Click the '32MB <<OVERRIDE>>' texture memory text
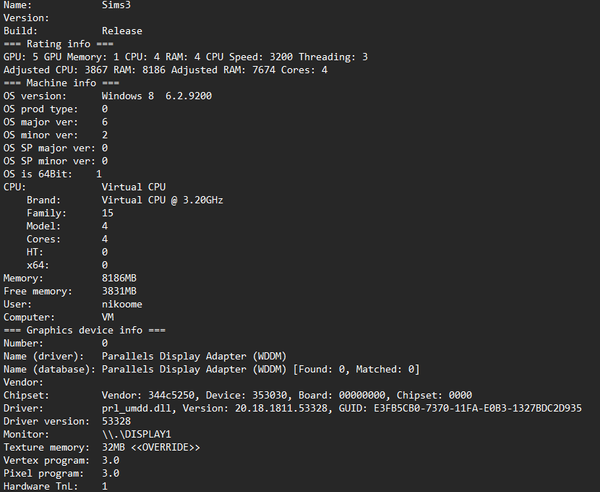The image size is (600, 492). coord(151,448)
